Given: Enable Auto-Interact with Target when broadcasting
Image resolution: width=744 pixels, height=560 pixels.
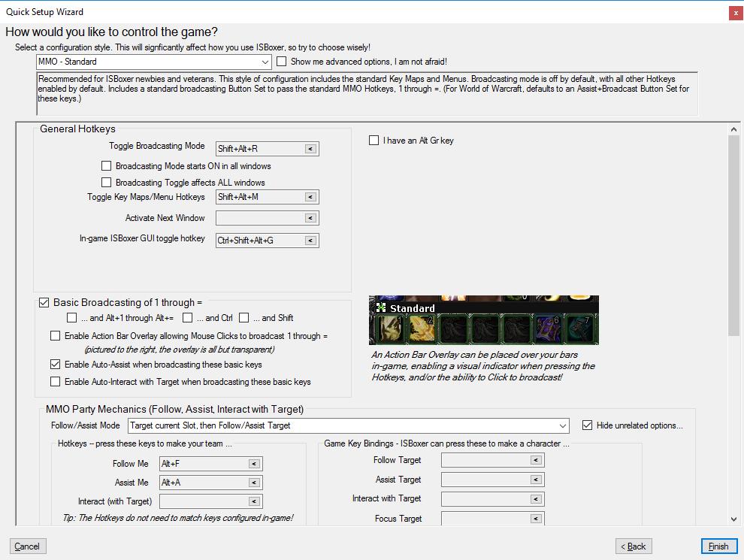Looking at the screenshot, I should (x=55, y=382).
